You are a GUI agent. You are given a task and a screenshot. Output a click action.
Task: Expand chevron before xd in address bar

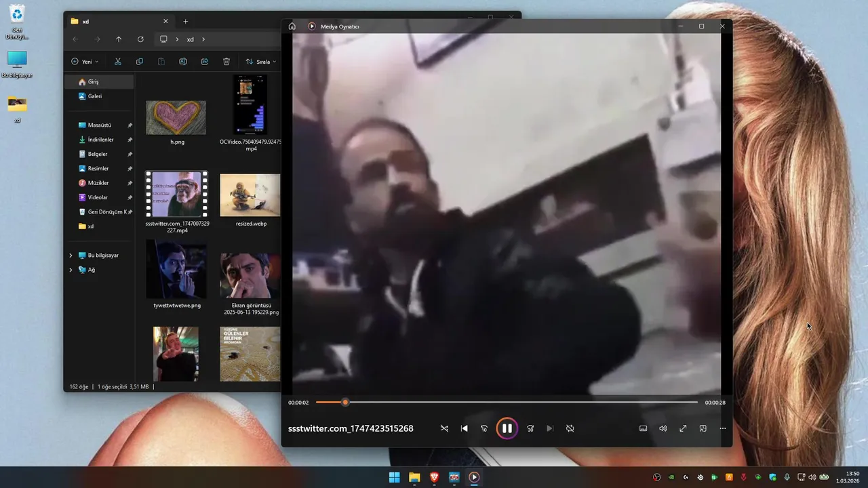pos(178,39)
